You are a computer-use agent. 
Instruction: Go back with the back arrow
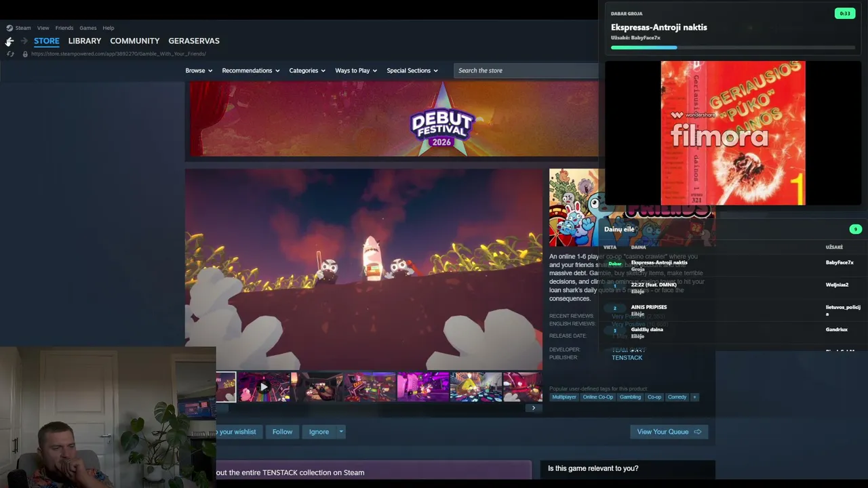(x=9, y=41)
